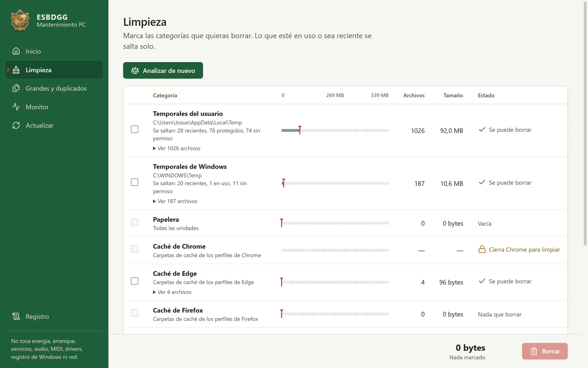This screenshot has height=368, width=588.
Task: Open the Inicio section
Action: point(54,51)
